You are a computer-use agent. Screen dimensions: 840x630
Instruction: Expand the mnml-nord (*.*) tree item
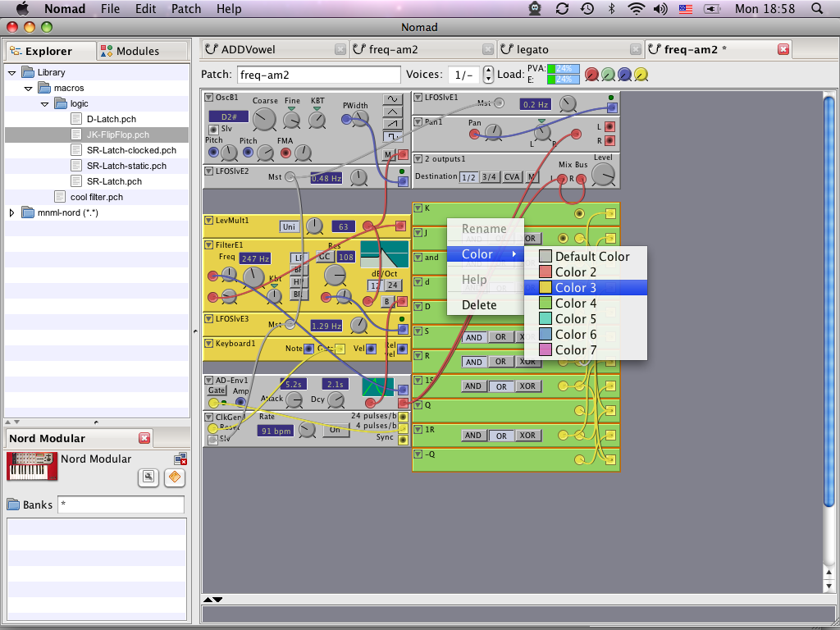(11, 212)
